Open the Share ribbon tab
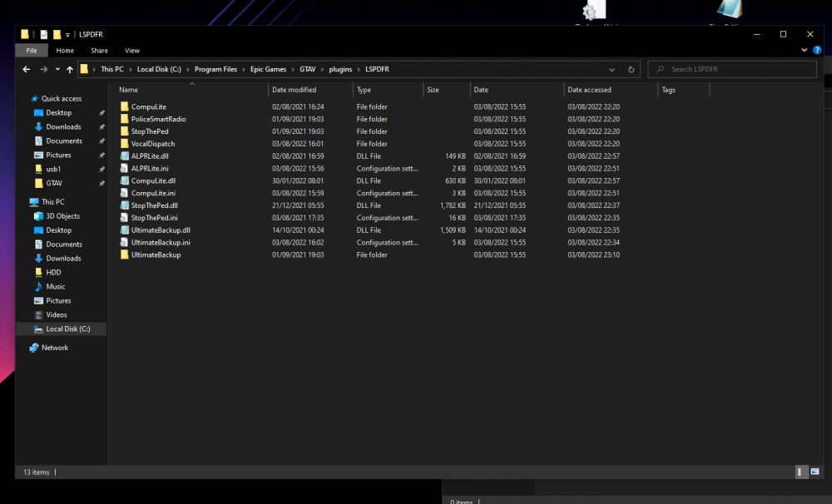Viewport: 832px width, 504px height. coord(99,51)
